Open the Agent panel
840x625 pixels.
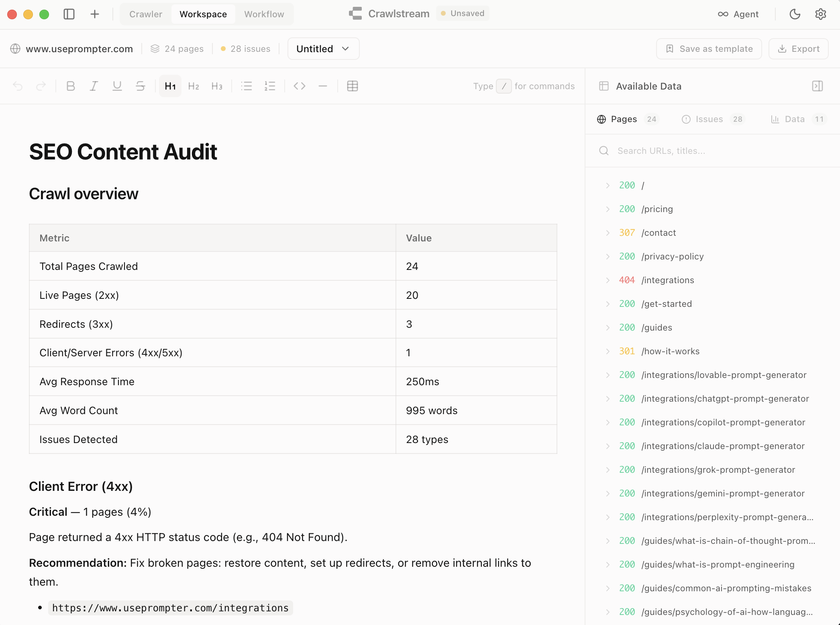point(738,14)
